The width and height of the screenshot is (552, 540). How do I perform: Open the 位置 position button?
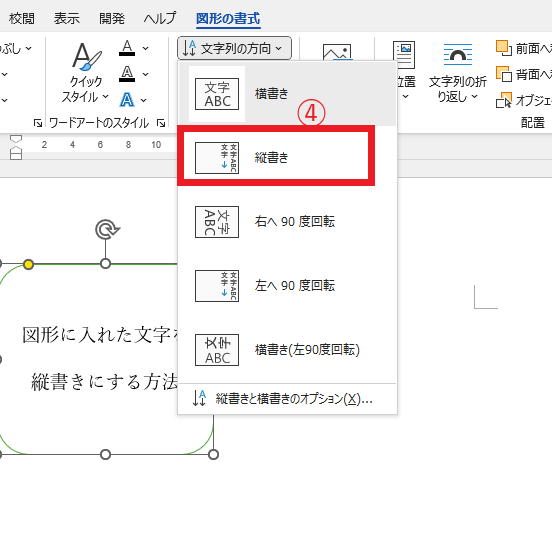pos(404,70)
